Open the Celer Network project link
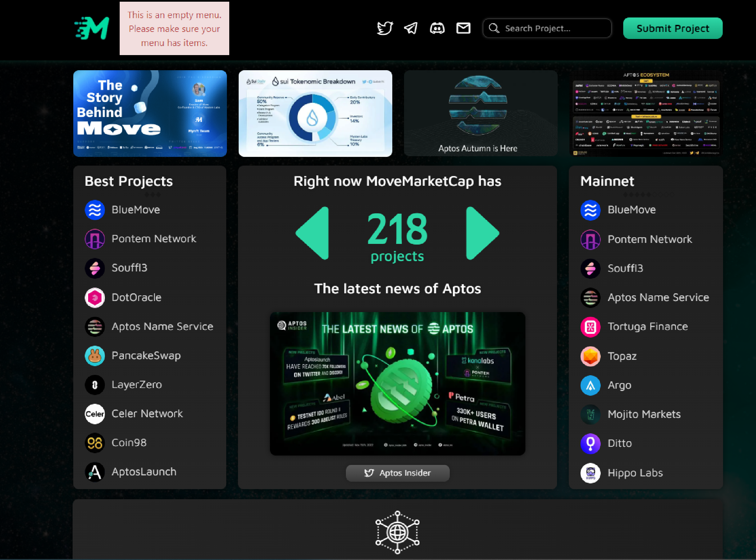Image resolution: width=756 pixels, height=560 pixels. click(147, 414)
